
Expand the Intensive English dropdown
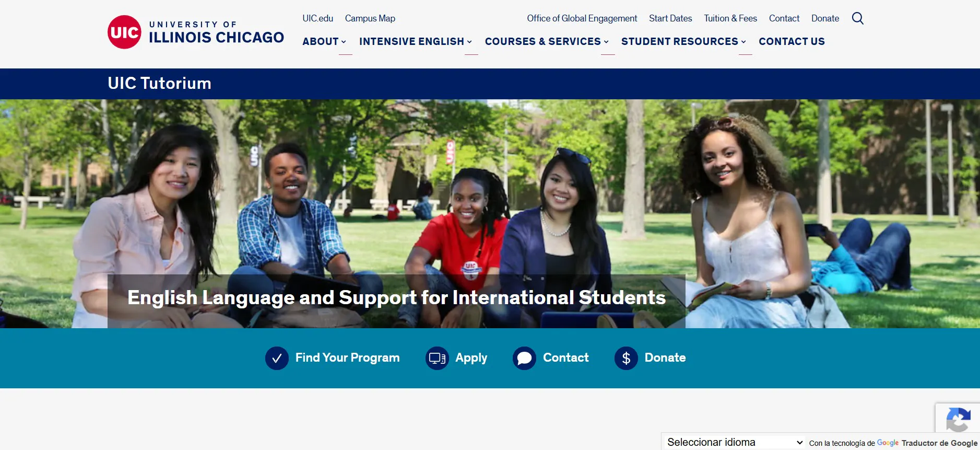[416, 41]
